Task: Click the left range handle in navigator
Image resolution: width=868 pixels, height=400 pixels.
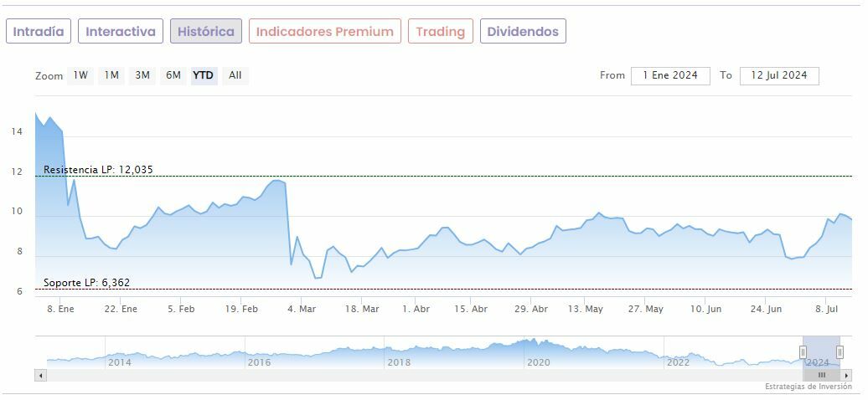Action: (x=803, y=352)
